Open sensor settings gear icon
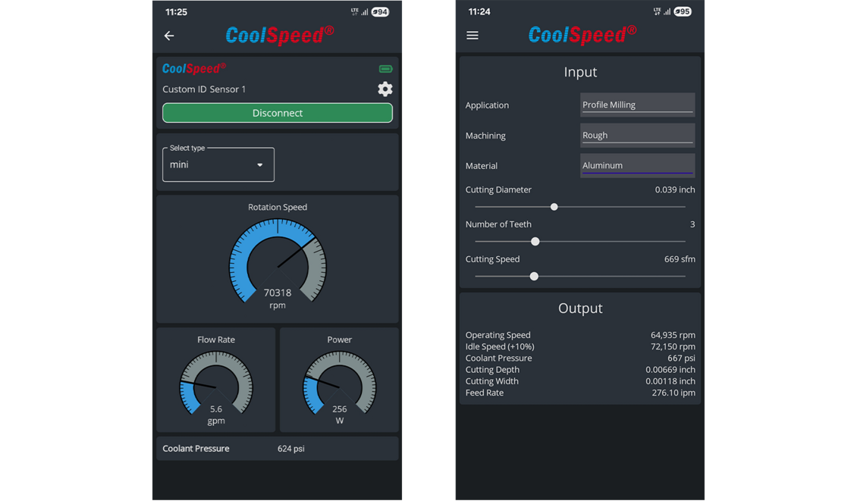This screenshot has height=504, width=857. point(385,89)
